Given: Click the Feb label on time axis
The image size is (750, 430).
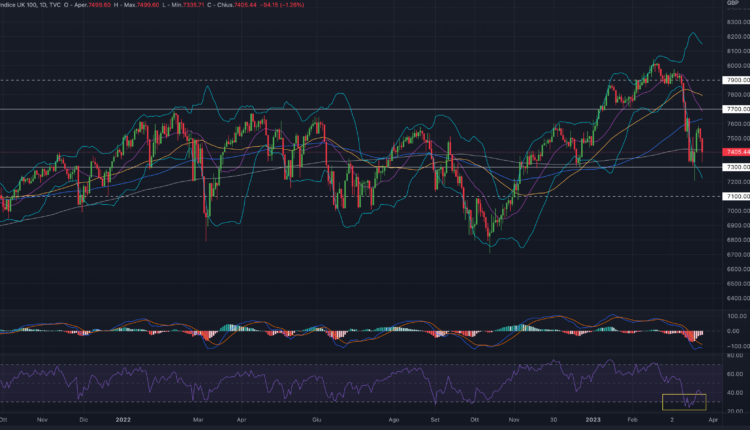Looking at the screenshot, I should click(632, 422).
